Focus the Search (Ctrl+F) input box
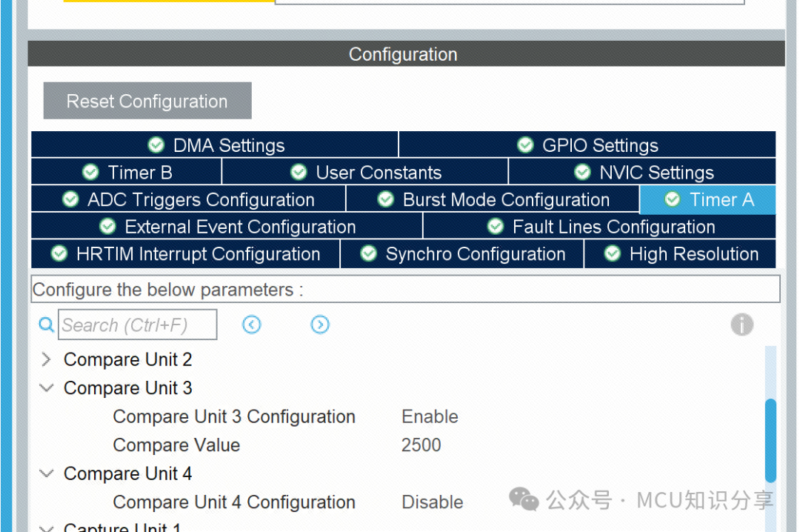 138,325
